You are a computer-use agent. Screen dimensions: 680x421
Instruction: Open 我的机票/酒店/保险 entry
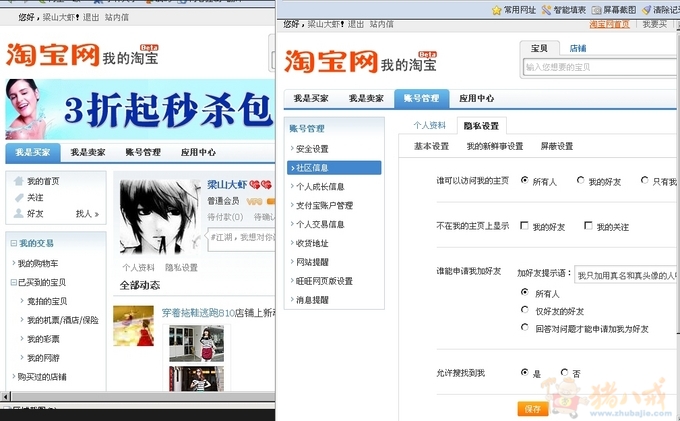click(63, 320)
